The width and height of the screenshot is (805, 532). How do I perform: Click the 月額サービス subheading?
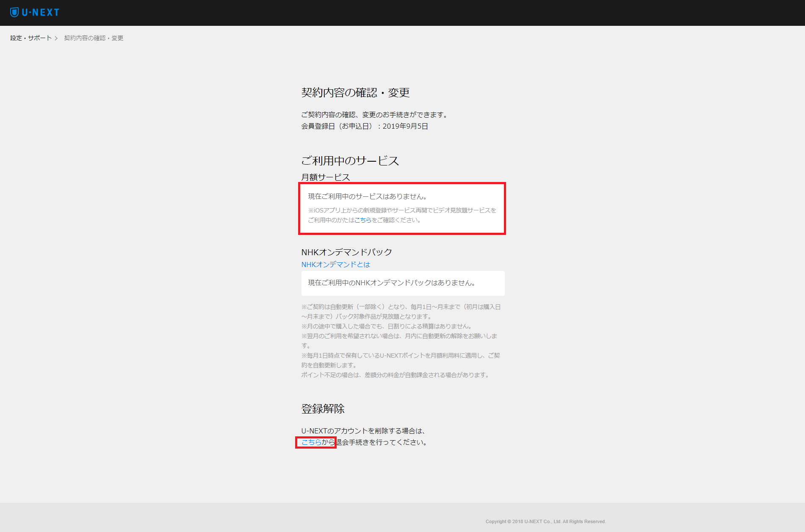pos(325,177)
